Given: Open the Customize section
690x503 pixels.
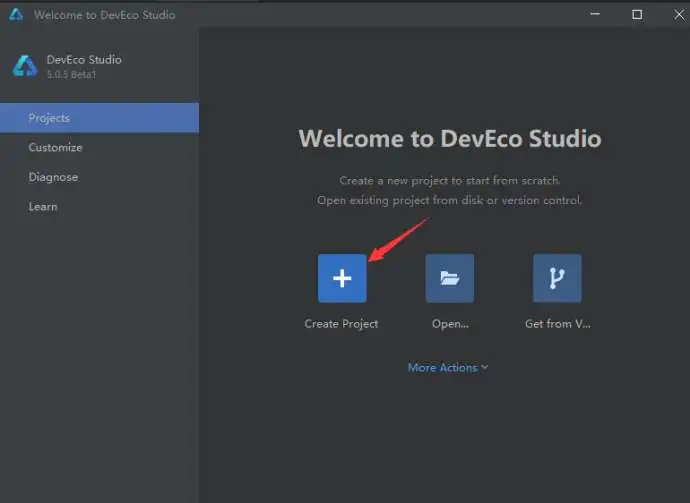Looking at the screenshot, I should 55,147.
